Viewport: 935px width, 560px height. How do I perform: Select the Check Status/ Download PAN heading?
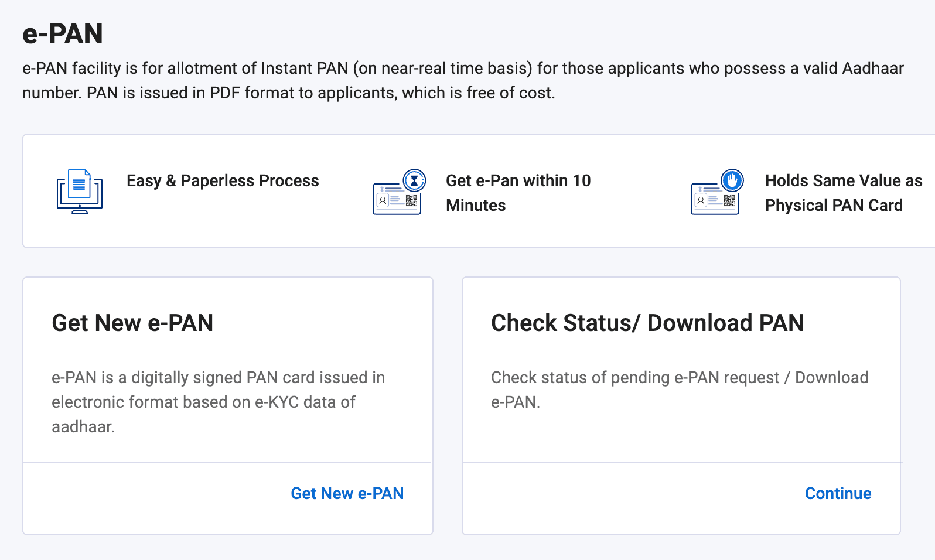click(647, 323)
